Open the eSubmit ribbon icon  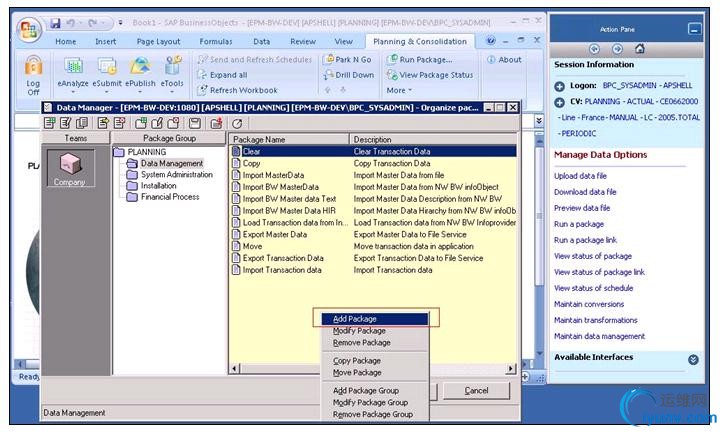[x=107, y=66]
